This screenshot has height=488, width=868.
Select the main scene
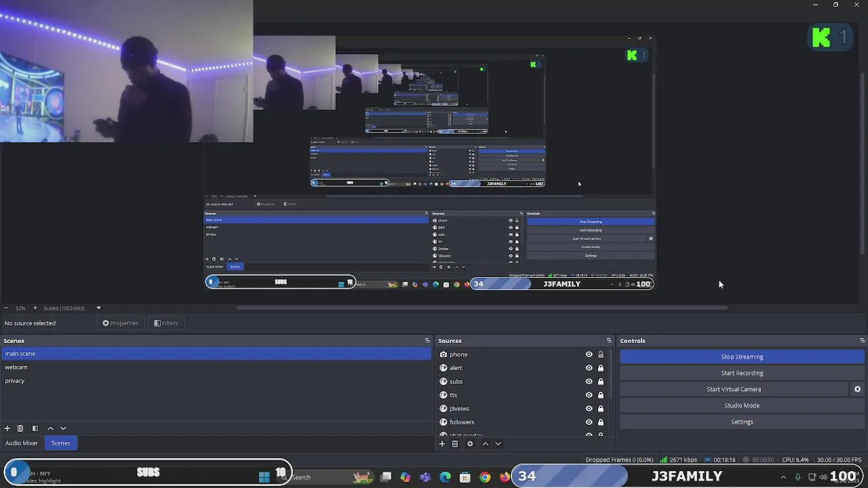216,354
